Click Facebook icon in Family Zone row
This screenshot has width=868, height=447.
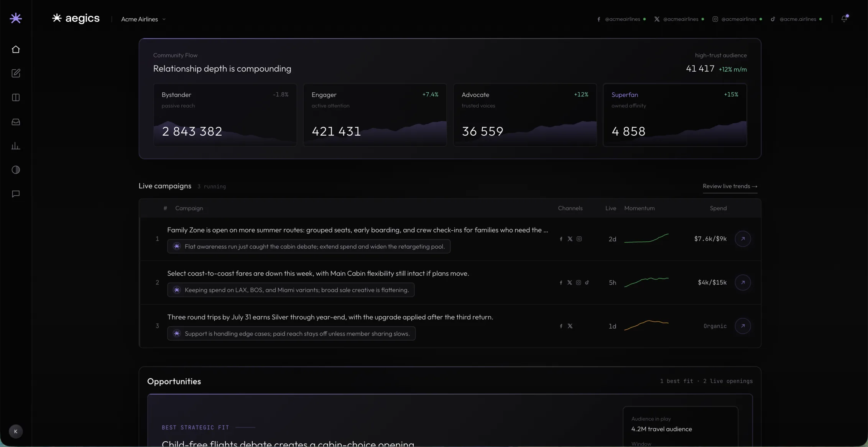[561, 239]
